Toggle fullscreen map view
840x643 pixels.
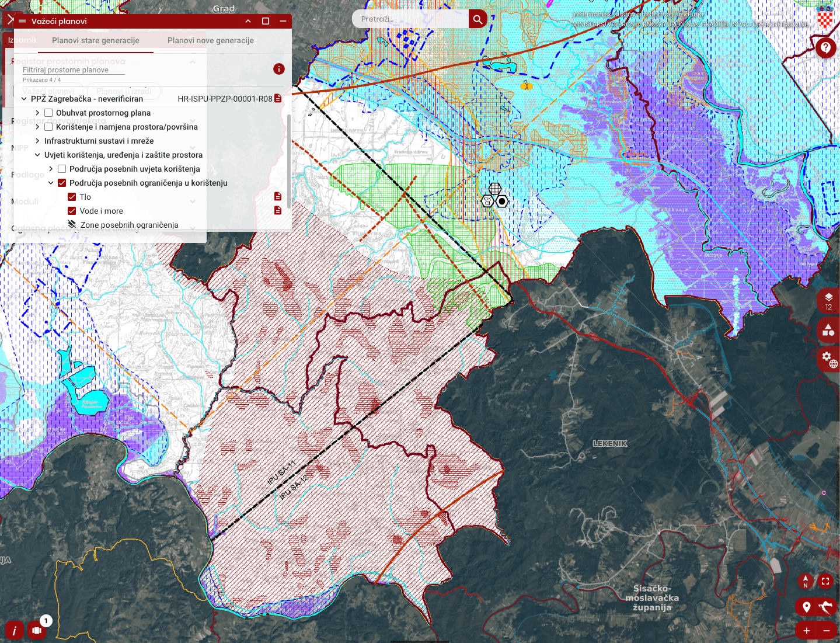825,581
